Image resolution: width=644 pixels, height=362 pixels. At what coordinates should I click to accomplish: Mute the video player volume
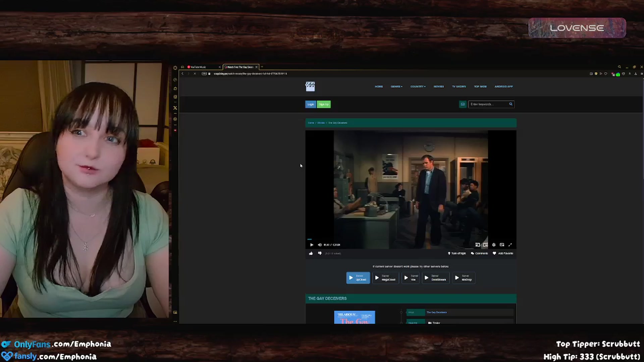320,245
